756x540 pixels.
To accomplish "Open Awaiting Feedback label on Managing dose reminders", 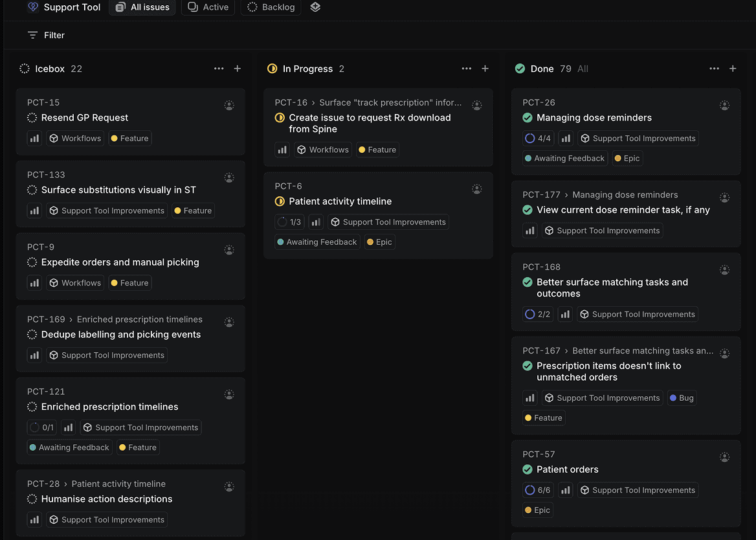I will click(565, 159).
